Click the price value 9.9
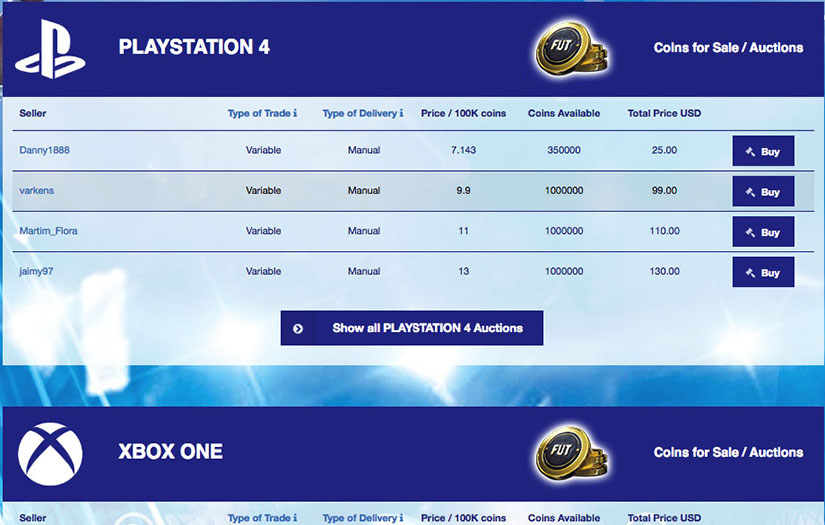Image resolution: width=825 pixels, height=525 pixels. [463, 190]
